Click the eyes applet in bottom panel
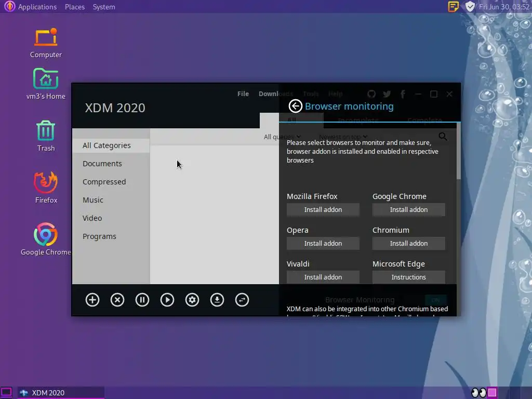Viewport: 532px width, 399px height. coord(478,393)
